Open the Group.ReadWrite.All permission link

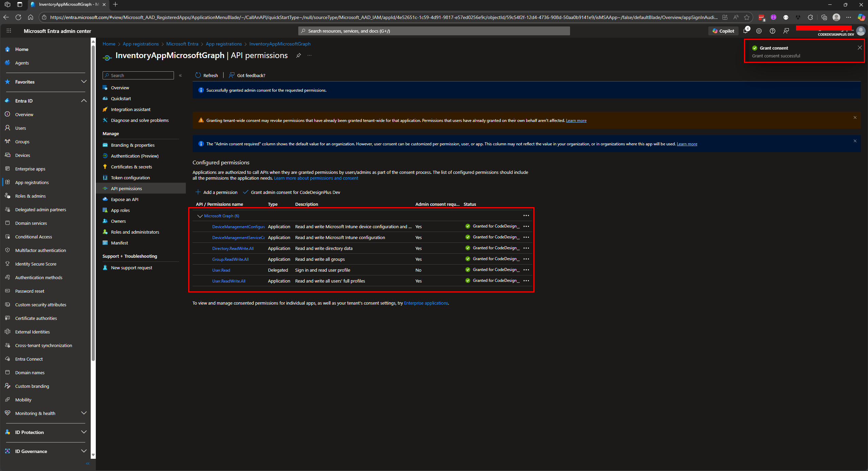(x=230, y=259)
